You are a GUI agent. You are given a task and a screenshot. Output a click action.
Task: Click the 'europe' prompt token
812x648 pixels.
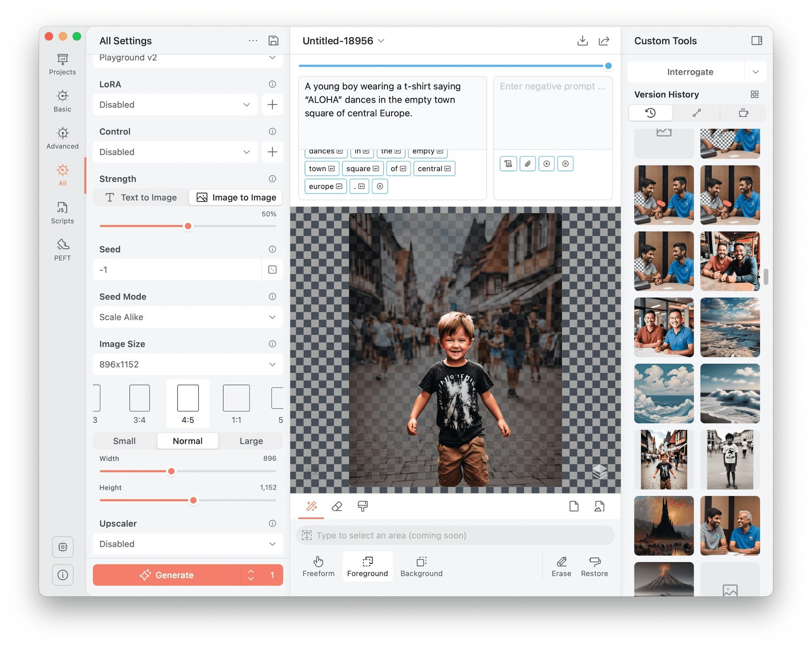pos(326,186)
